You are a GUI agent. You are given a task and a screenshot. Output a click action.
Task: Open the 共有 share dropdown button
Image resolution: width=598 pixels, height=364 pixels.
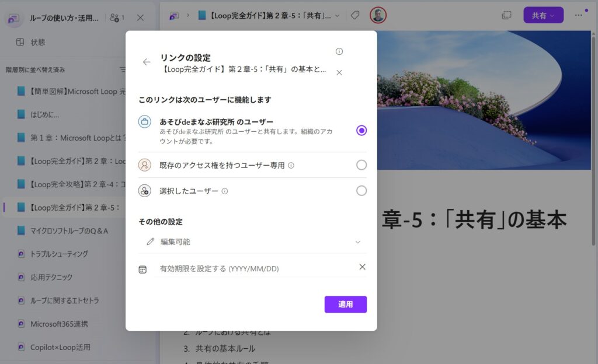(543, 15)
